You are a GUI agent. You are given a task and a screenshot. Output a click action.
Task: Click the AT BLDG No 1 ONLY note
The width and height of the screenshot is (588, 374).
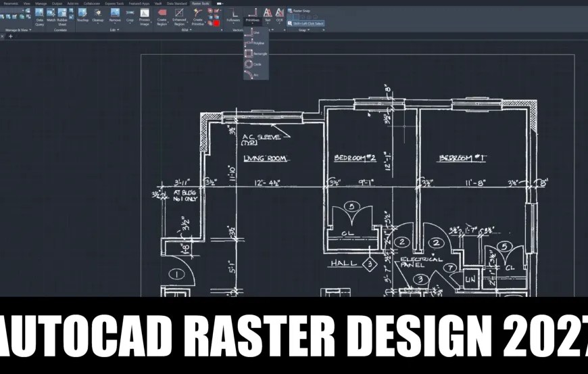click(x=185, y=195)
